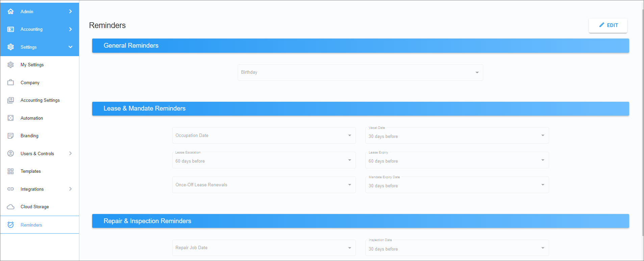
Task: Click the pencil icon on Edit button
Action: click(x=601, y=25)
